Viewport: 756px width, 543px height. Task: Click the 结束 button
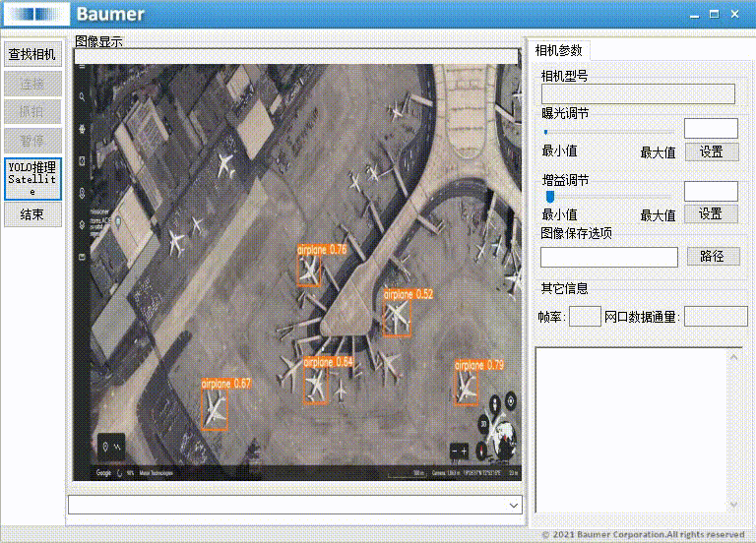click(32, 214)
